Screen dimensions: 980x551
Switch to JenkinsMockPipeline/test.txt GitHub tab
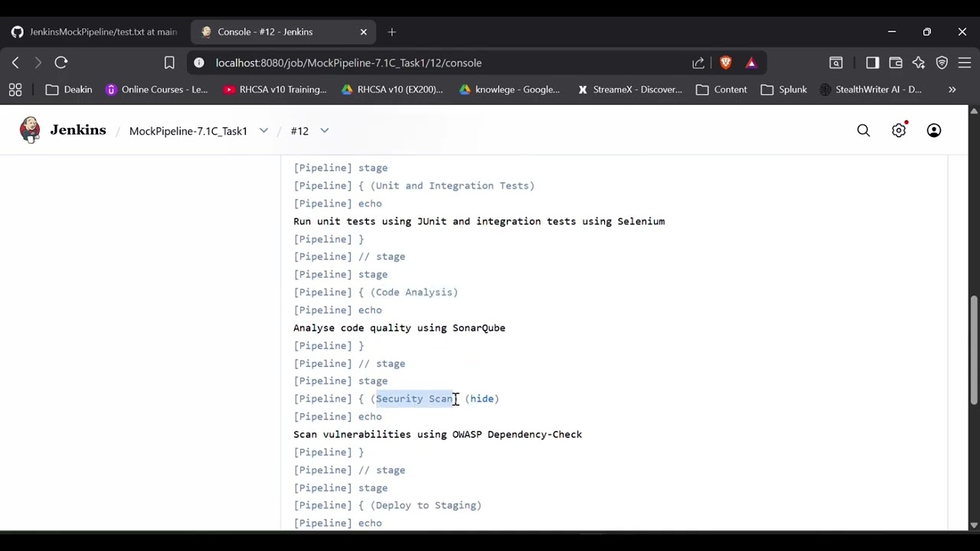click(95, 32)
